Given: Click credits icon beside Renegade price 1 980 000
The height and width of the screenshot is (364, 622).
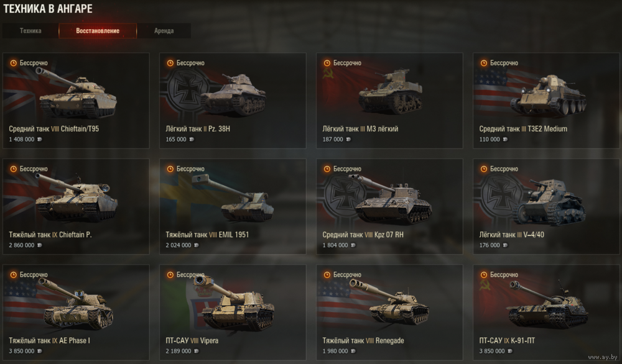Looking at the screenshot, I should (353, 351).
